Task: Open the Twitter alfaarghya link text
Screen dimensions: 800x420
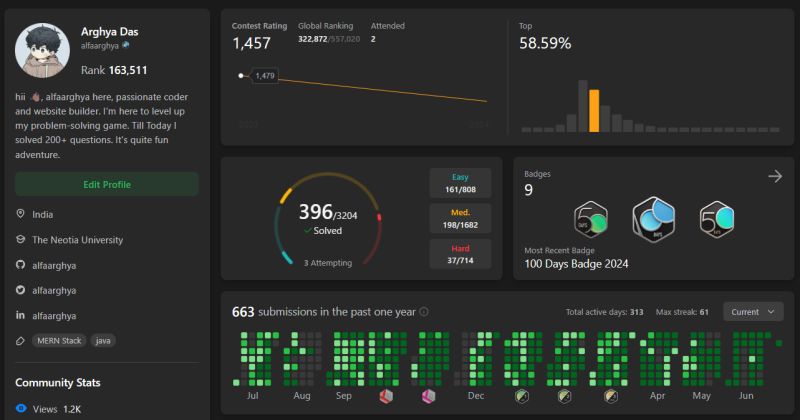Action: coord(54,290)
